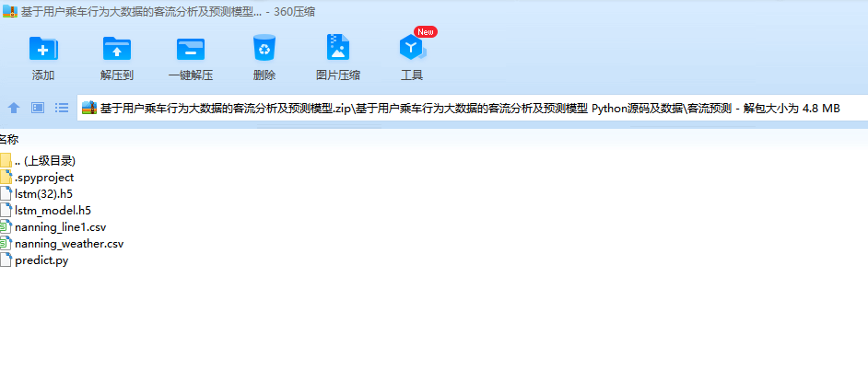This screenshot has width=868, height=369.
Task: Click the folder icon of .spyproject
Action: click(6, 178)
